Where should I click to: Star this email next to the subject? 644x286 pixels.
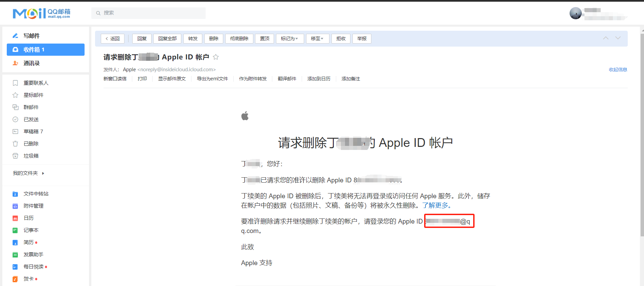tap(216, 57)
